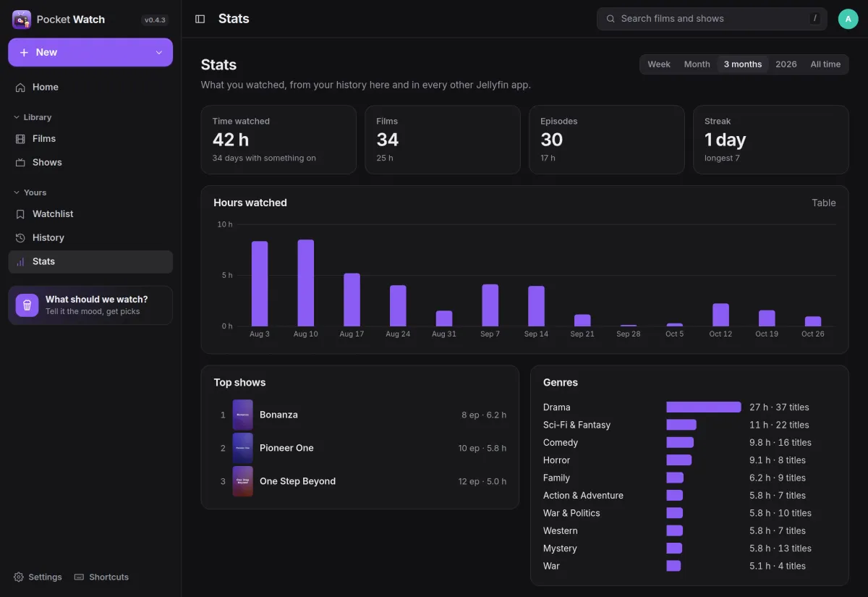The image size is (868, 597).
Task: Click the v0.4.3 version badge
Action: pos(156,20)
